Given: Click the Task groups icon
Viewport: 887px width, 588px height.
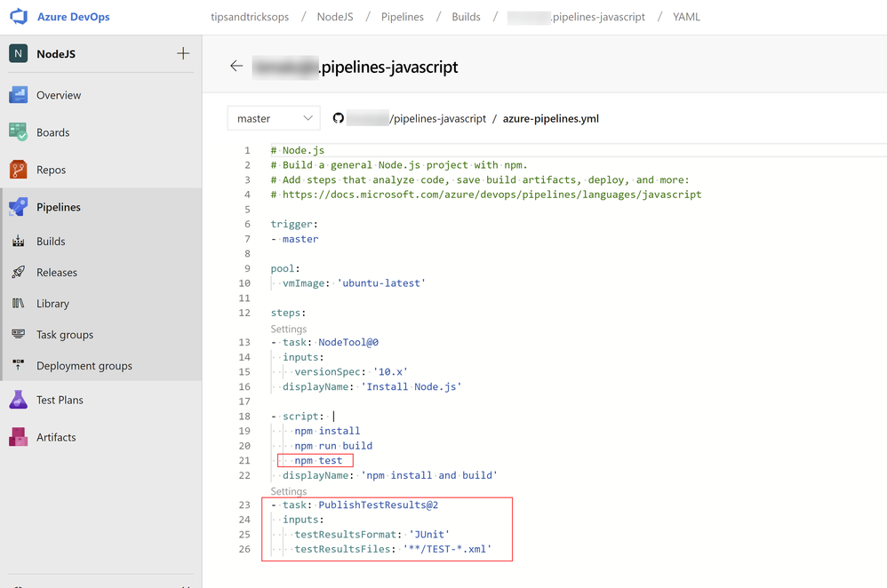Looking at the screenshot, I should pos(18,335).
